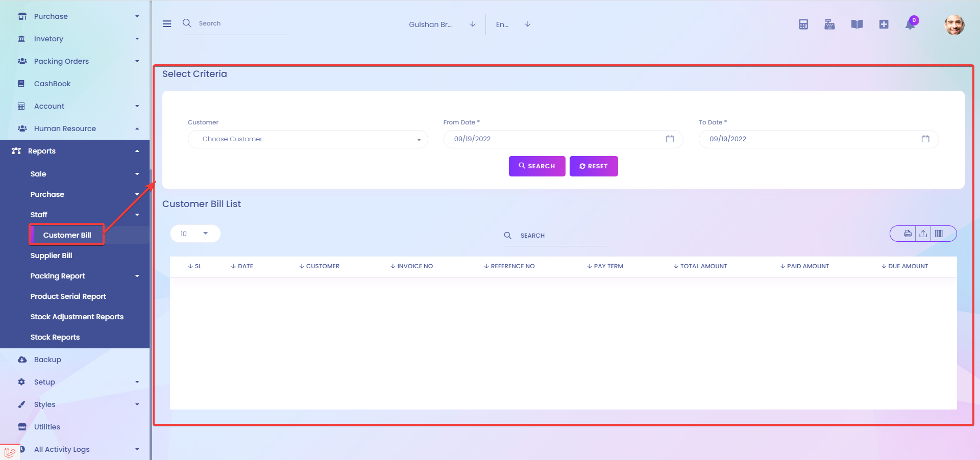Click the From Date field 09/19/2022
Viewport: 980px width, 460px height.
(x=563, y=139)
